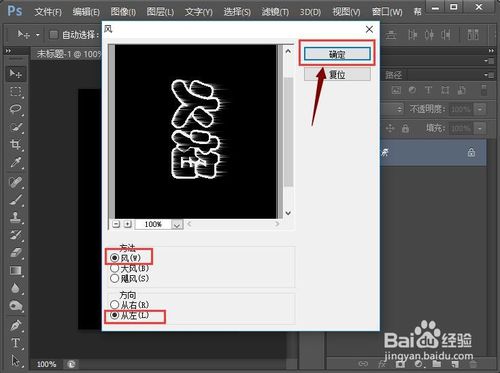Select the Blur tool

[15, 288]
